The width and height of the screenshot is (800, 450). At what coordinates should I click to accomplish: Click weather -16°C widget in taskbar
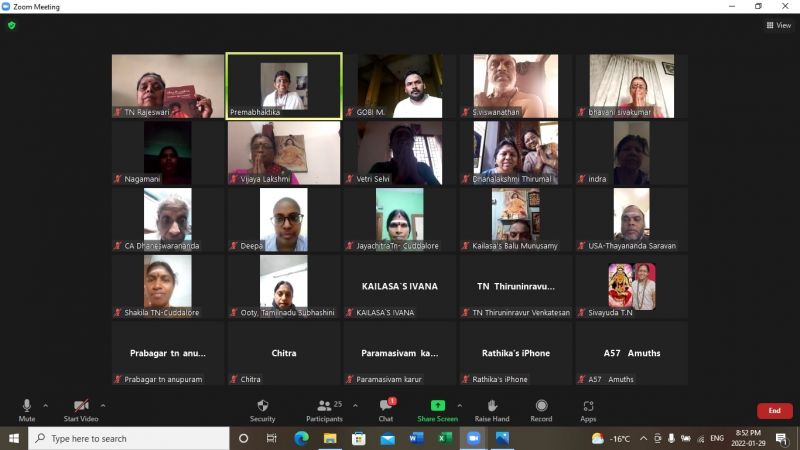point(611,438)
